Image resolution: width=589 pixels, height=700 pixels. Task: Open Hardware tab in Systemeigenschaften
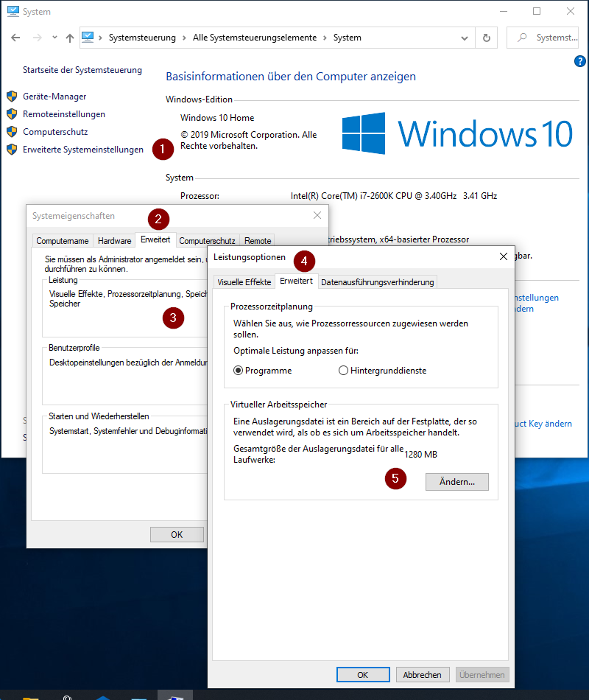115,241
